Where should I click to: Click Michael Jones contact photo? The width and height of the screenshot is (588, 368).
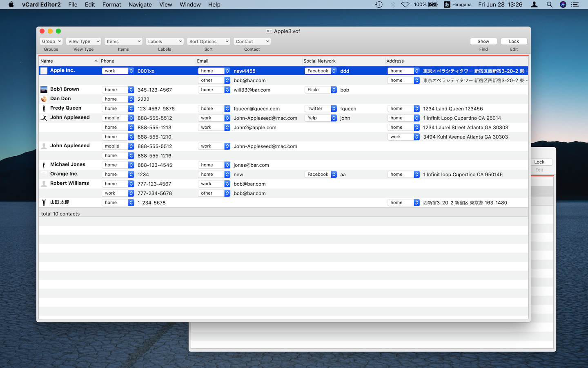44,165
